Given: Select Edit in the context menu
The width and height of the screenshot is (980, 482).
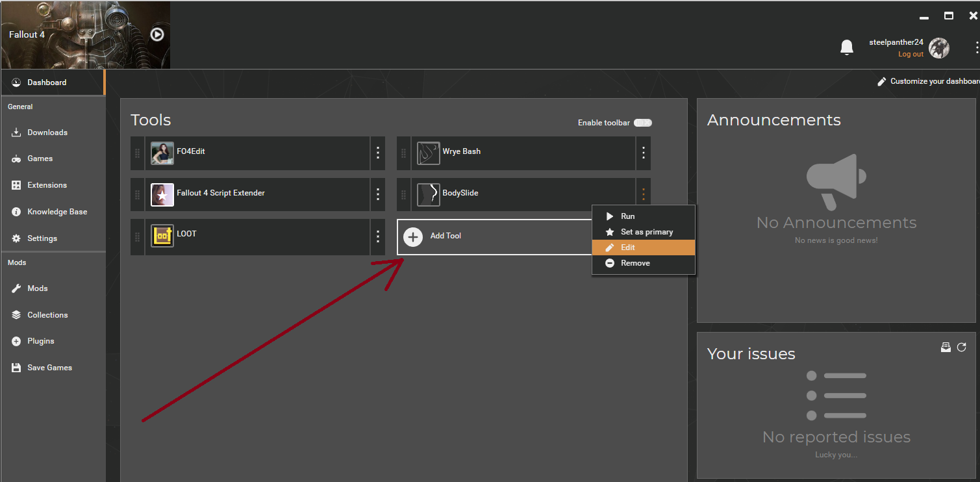Looking at the screenshot, I should point(644,247).
